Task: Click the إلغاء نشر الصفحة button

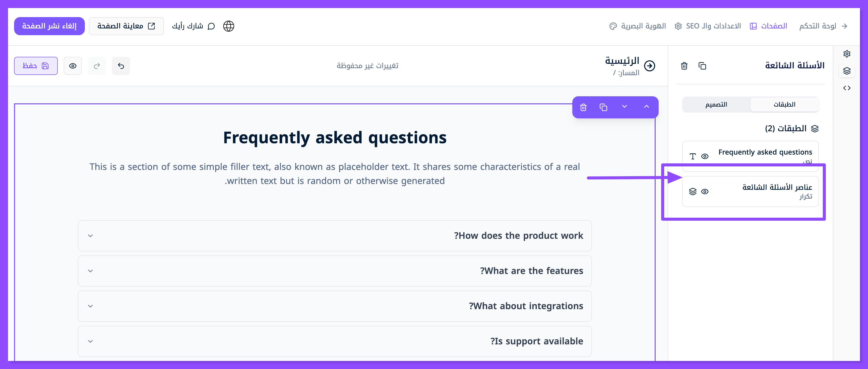Action: click(x=49, y=26)
